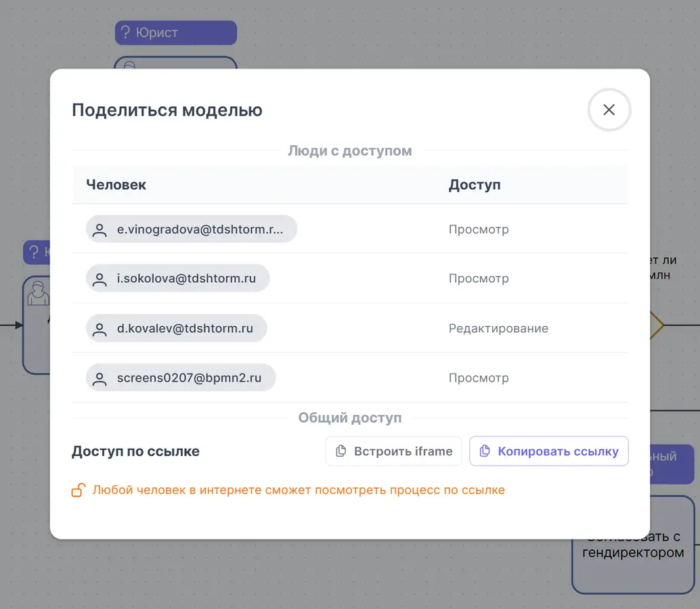Open the access level 'Просмотр' for i.sokolova
The height and width of the screenshot is (609, 700).
[x=479, y=278]
